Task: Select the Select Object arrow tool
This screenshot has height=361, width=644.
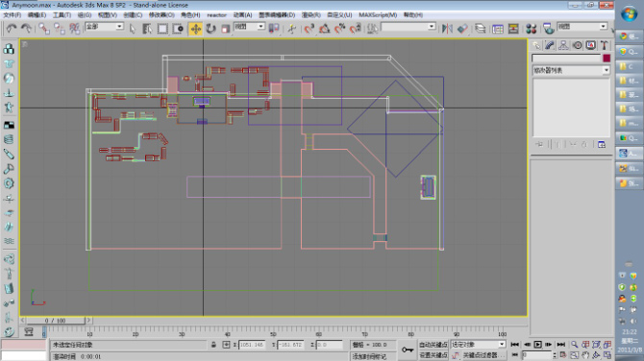Action: click(x=133, y=29)
